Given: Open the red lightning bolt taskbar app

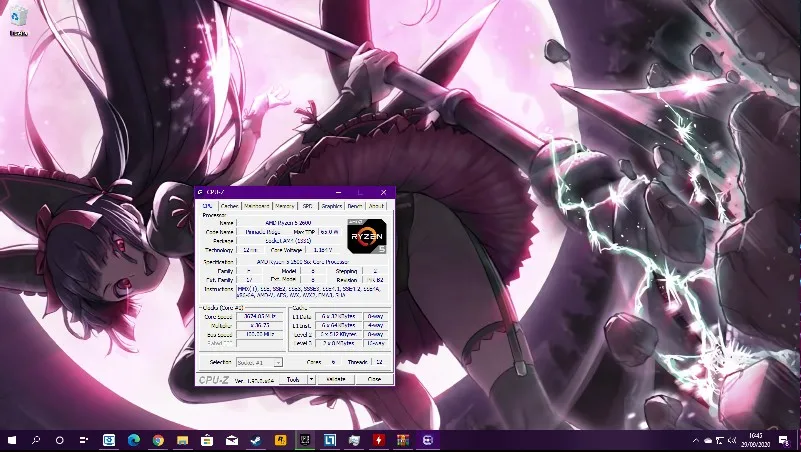Looking at the screenshot, I should click(x=379, y=440).
